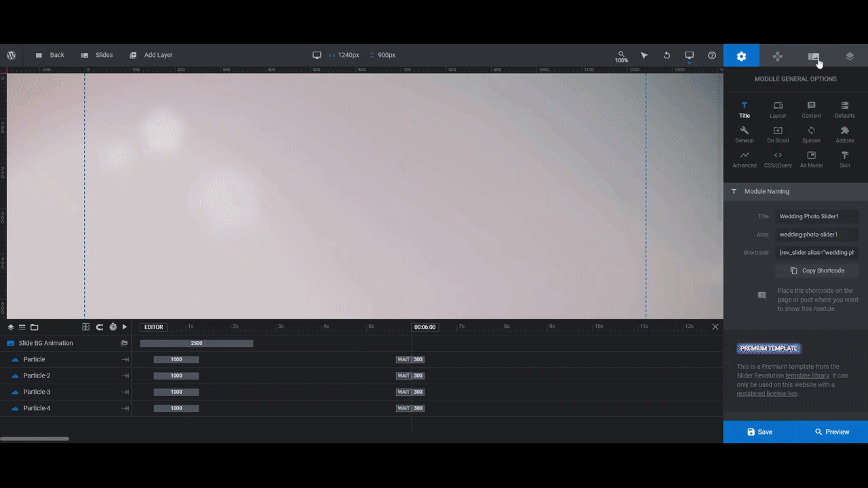This screenshot has height=488, width=868.
Task: Click the canvas vertical scrollbar
Action: 720,148
